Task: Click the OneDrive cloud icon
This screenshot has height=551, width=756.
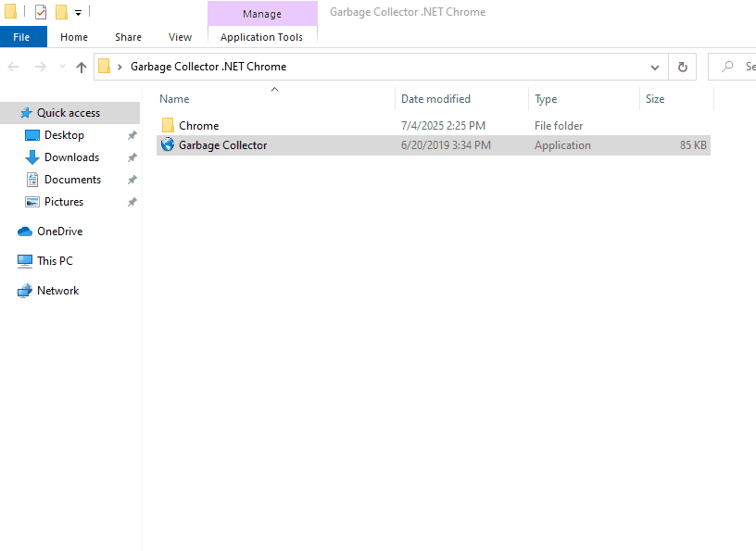Action: [x=25, y=232]
